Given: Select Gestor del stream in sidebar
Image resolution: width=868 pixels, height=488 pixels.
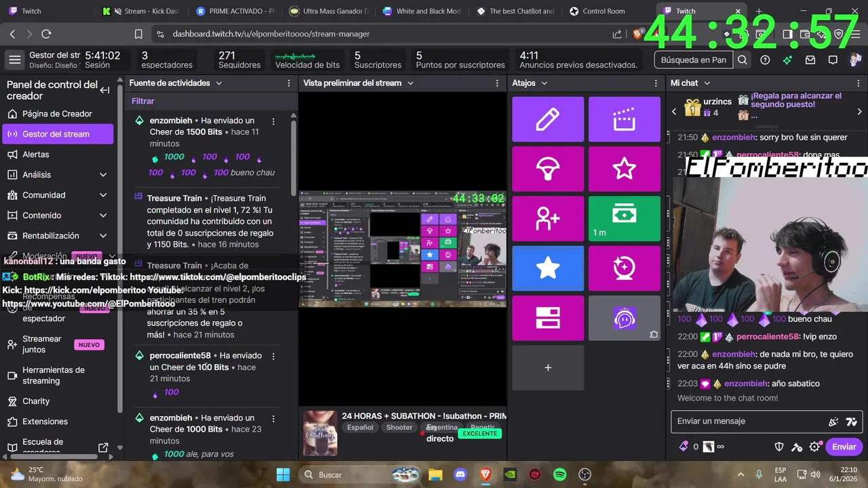Looking at the screenshot, I should [x=58, y=134].
